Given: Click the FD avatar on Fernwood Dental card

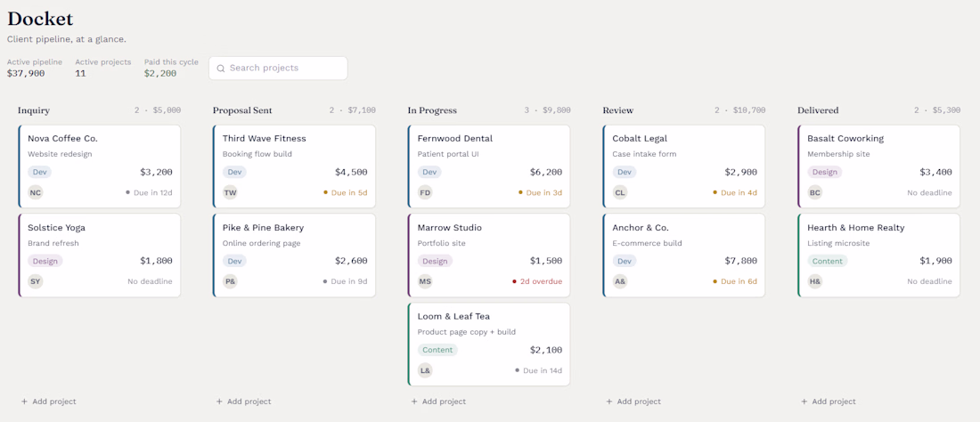Looking at the screenshot, I should click(x=426, y=192).
